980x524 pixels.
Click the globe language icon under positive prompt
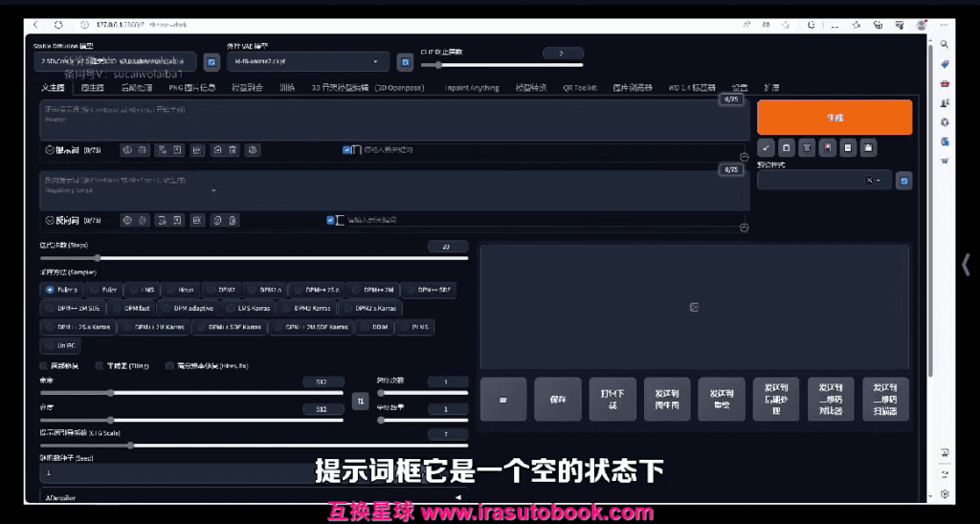click(x=127, y=150)
